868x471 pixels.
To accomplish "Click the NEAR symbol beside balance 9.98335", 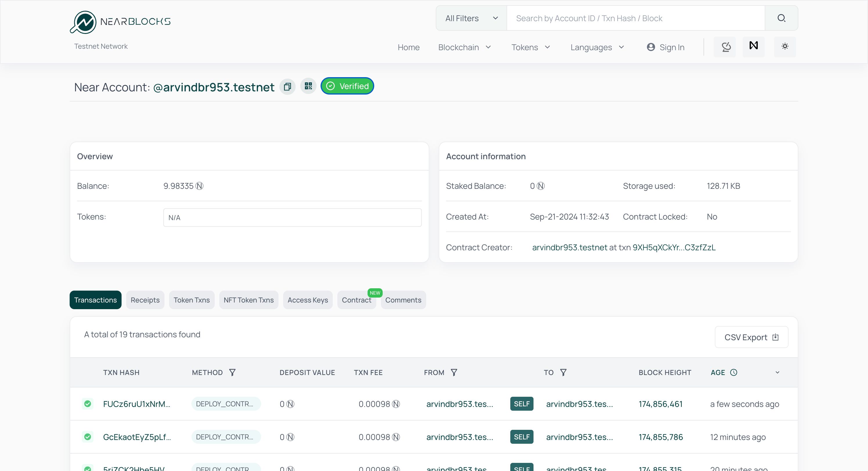I will (200, 186).
